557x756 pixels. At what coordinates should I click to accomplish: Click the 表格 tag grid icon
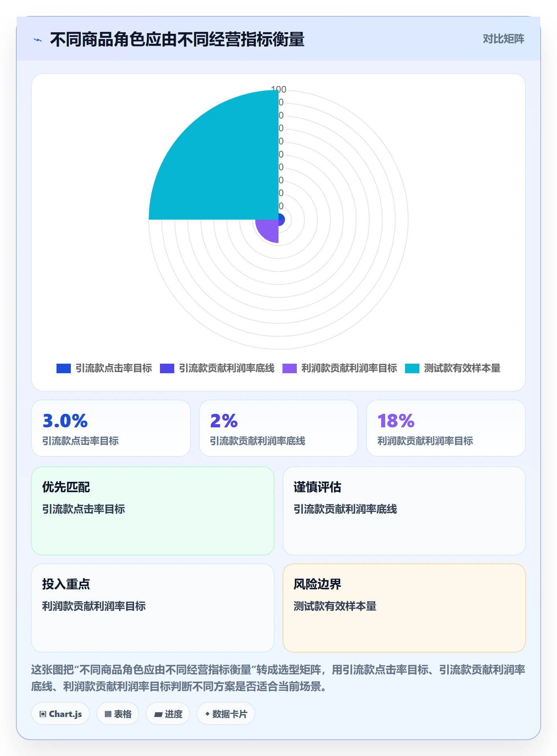coord(108,714)
